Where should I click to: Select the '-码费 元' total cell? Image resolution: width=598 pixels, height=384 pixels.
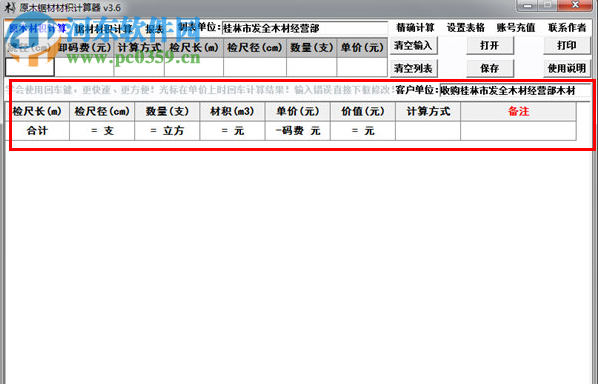(297, 131)
